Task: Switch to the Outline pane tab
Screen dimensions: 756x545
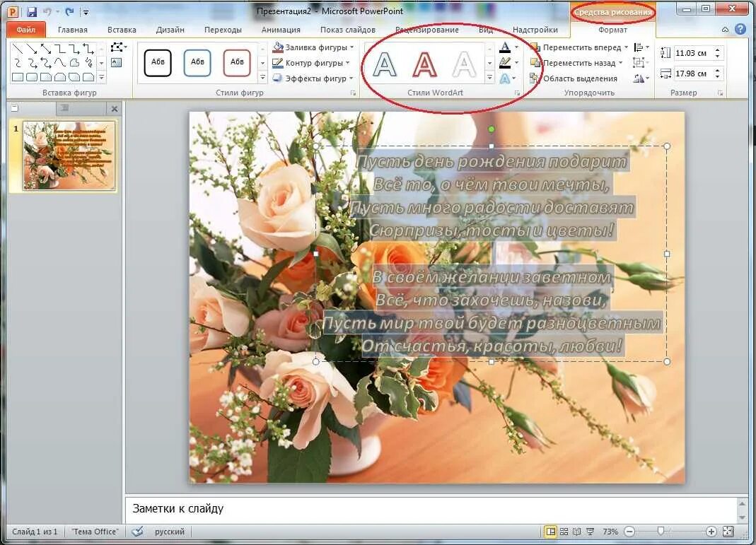Action: (x=64, y=108)
